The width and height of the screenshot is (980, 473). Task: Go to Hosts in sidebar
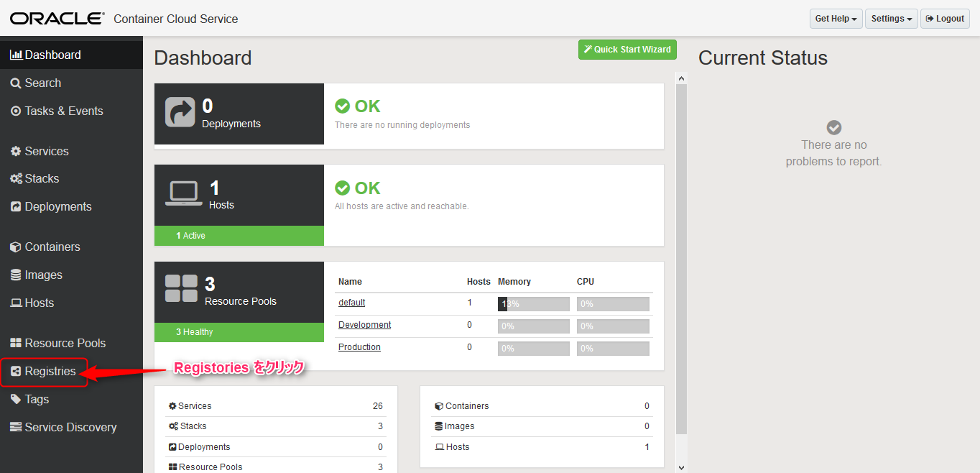pos(71,303)
